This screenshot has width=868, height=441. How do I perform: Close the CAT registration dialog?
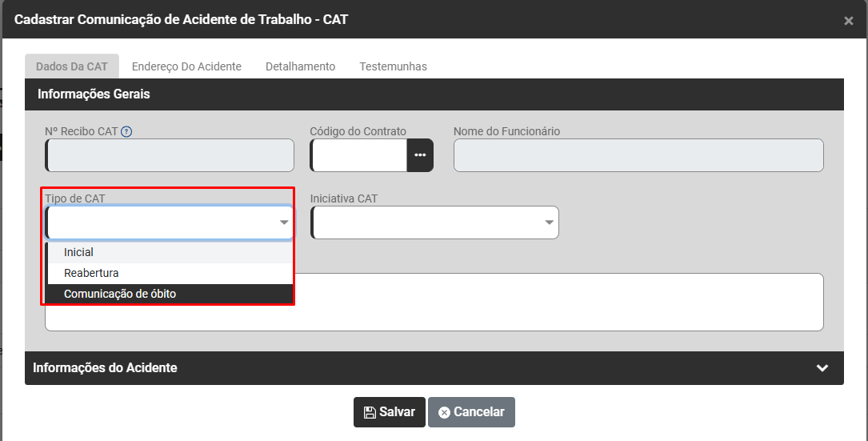pos(848,21)
